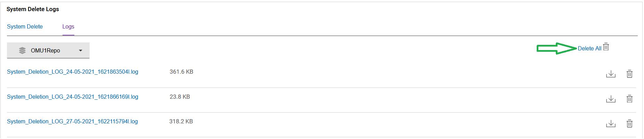This screenshot has width=644, height=139.
Task: Switch to the System Delete tab
Action: pos(25,27)
